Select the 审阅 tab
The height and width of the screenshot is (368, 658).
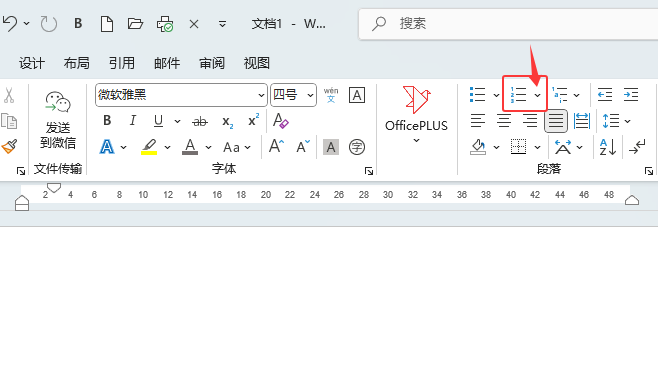coord(212,63)
